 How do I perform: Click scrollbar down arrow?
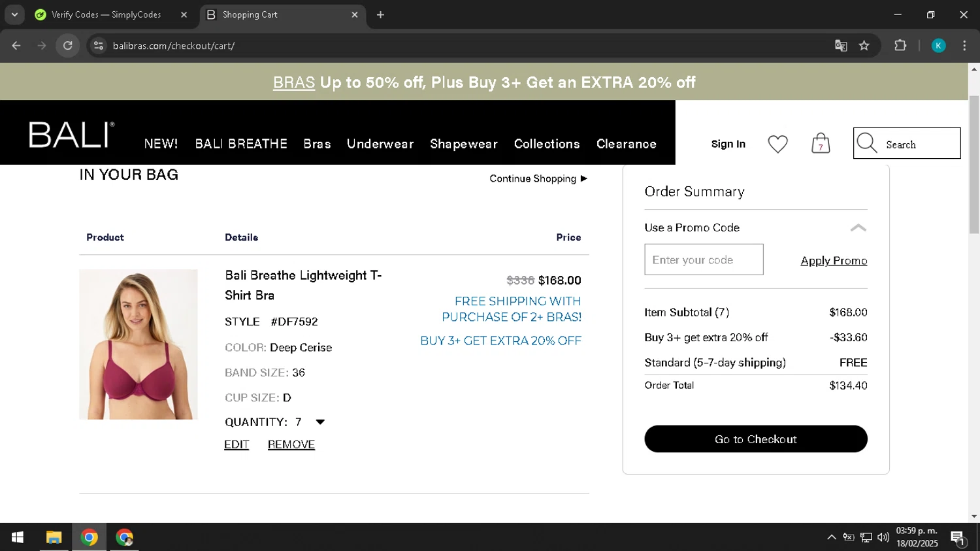click(974, 516)
